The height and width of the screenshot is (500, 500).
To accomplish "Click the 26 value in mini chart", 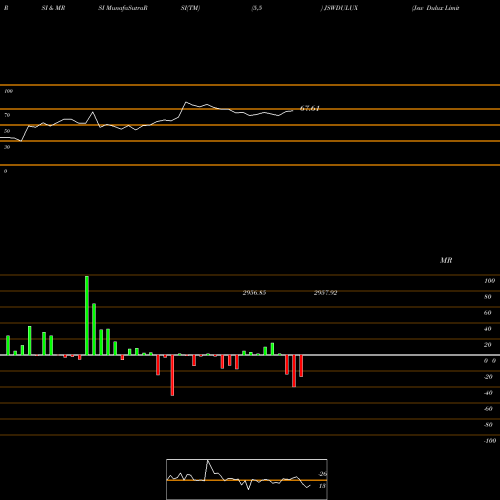I will pos(323,474).
